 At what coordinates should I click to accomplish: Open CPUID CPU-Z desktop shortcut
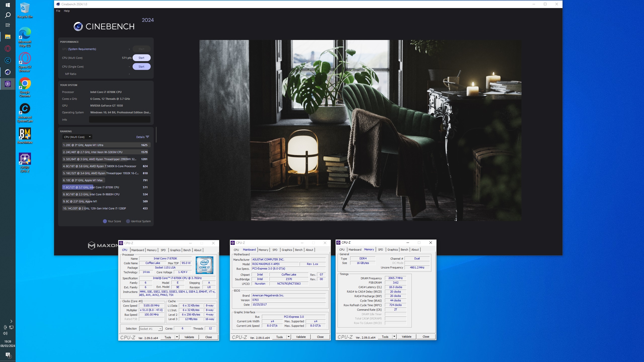tap(25, 163)
